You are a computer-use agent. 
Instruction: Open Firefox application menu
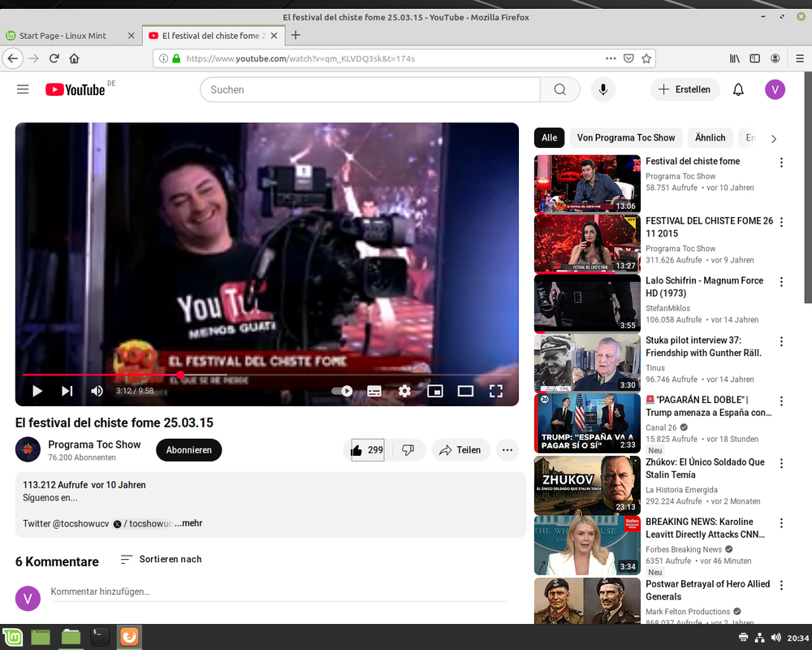click(x=800, y=58)
